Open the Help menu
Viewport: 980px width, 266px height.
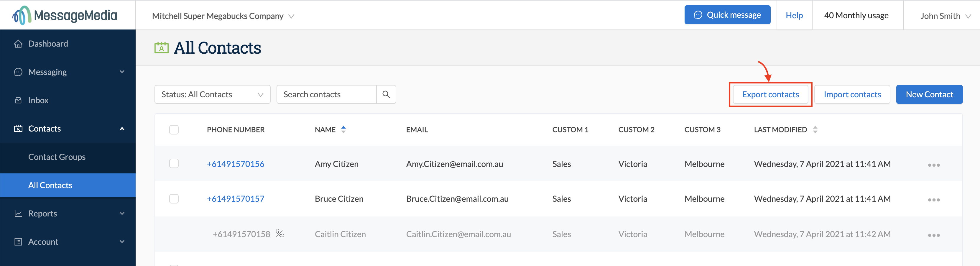point(794,15)
